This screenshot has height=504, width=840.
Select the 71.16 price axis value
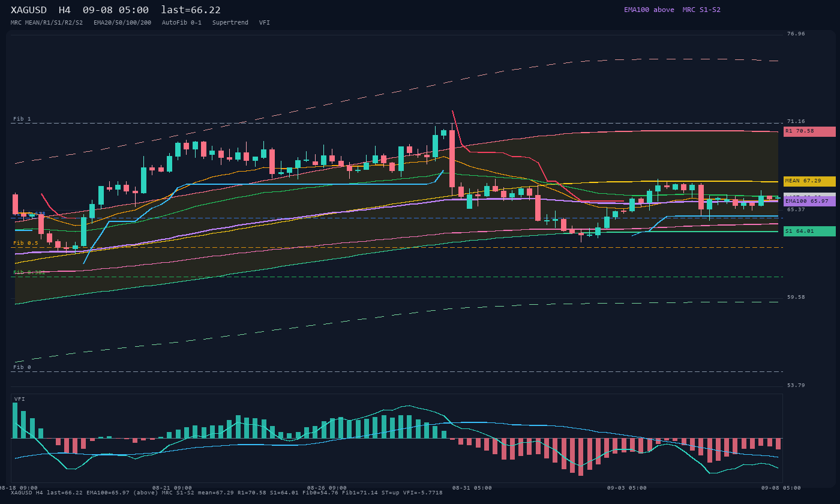tap(796, 121)
